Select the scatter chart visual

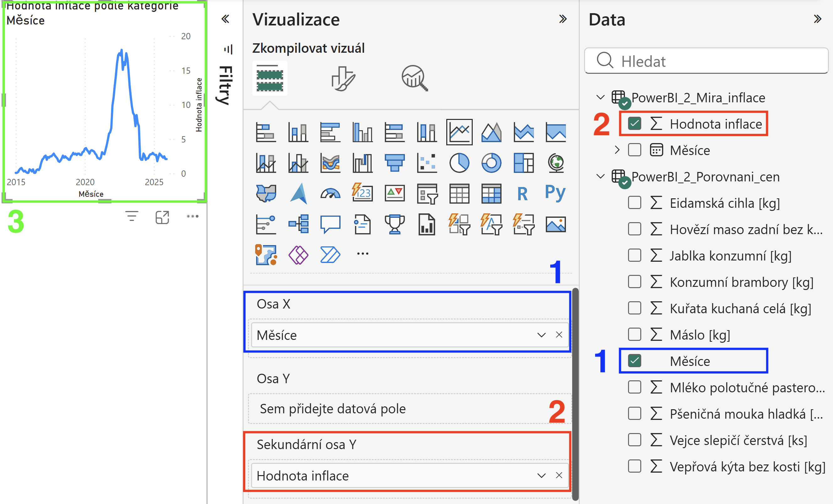pyautogui.click(x=427, y=163)
